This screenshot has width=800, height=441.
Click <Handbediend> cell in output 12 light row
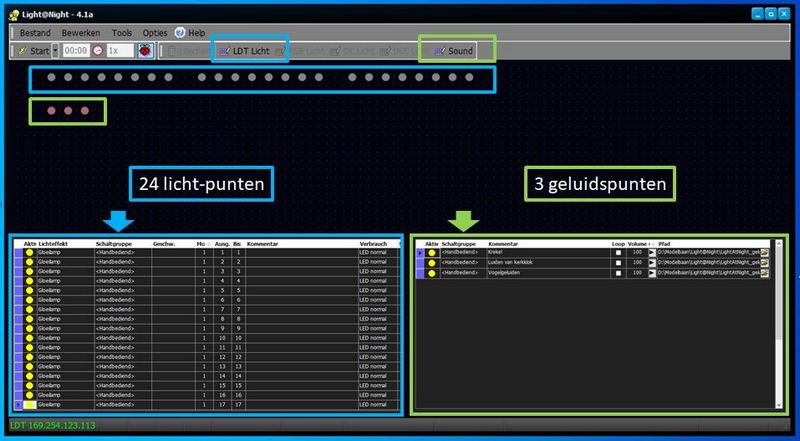click(x=122, y=357)
